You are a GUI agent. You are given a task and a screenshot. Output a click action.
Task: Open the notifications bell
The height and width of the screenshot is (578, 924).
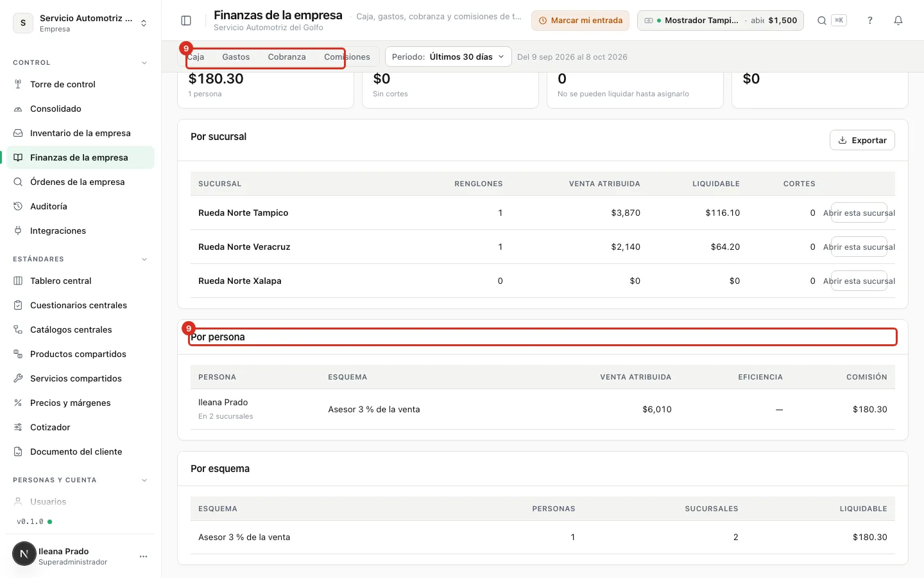click(x=898, y=21)
